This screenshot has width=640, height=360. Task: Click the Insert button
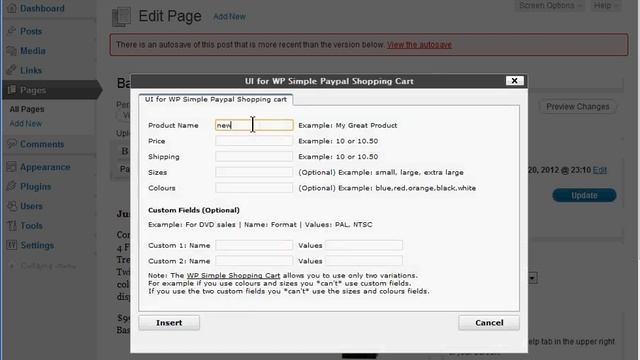[169, 322]
